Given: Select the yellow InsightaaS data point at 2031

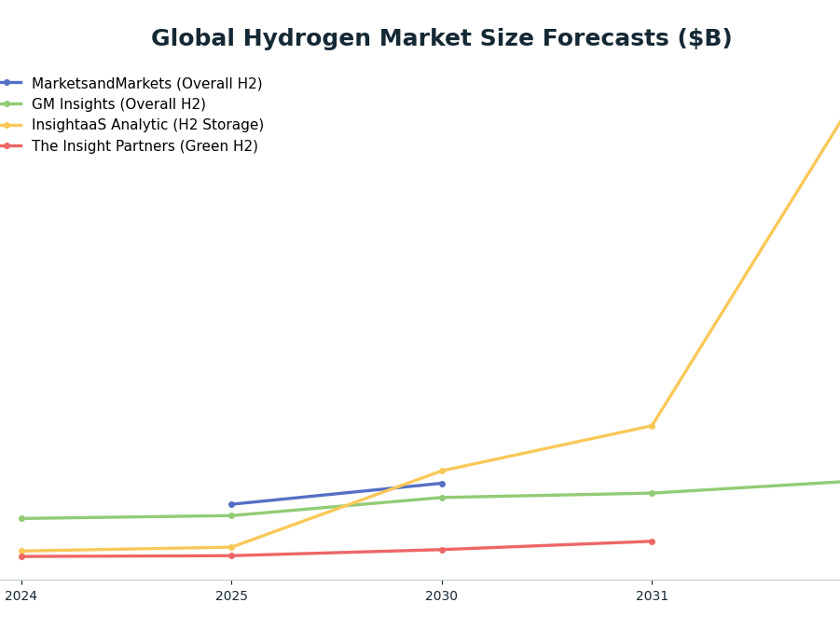Looking at the screenshot, I should point(652,426).
